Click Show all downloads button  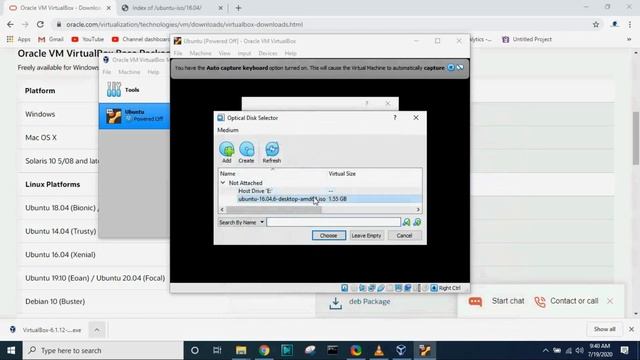[x=604, y=329]
